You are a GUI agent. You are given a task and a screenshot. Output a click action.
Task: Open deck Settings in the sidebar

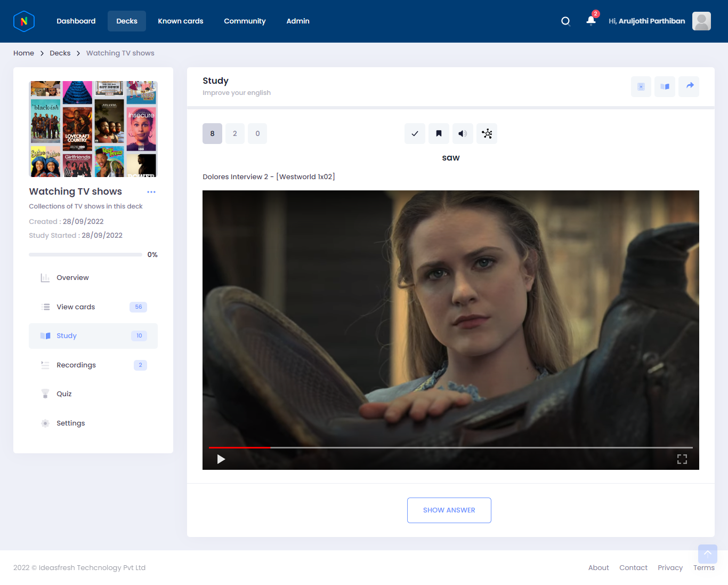pos(93,423)
